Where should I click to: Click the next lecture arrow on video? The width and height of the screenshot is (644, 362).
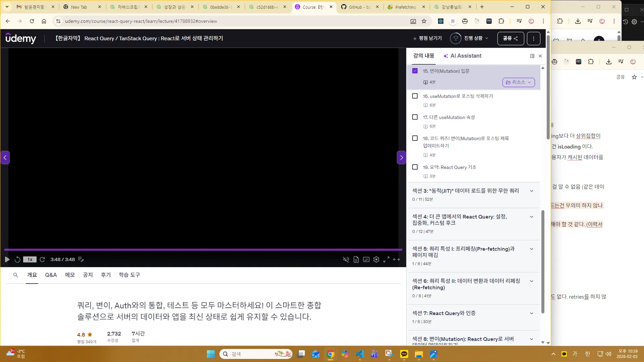pos(401,157)
